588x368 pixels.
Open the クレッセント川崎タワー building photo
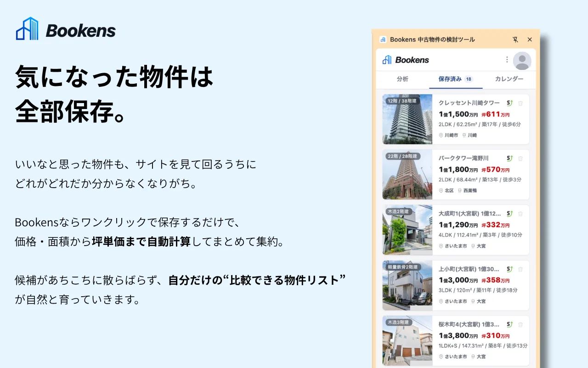(x=407, y=119)
